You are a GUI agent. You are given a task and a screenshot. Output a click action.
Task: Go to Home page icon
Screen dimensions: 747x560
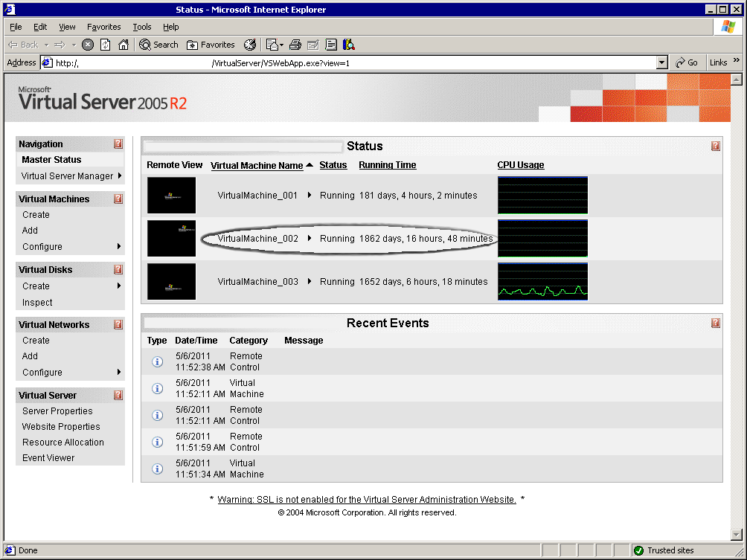(124, 45)
